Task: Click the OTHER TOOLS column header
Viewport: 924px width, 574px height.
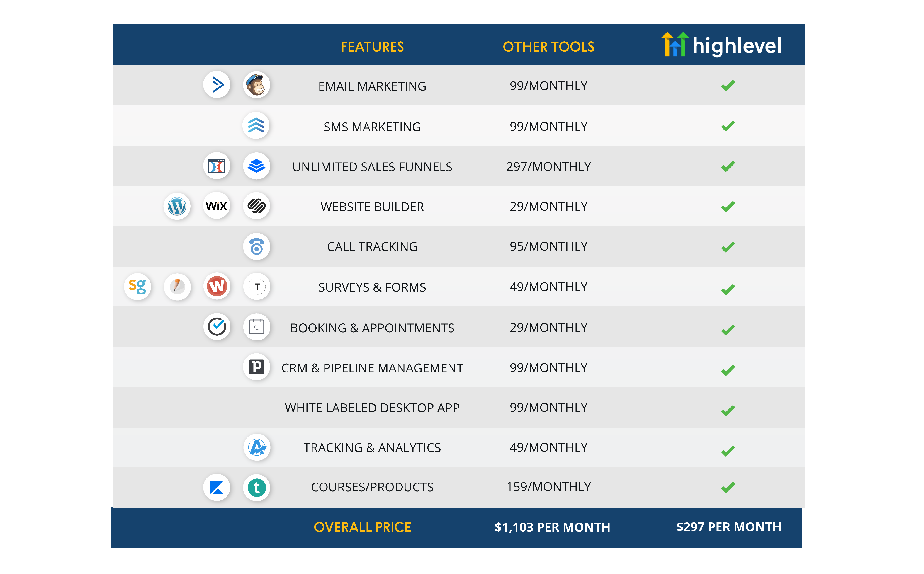Action: [548, 47]
